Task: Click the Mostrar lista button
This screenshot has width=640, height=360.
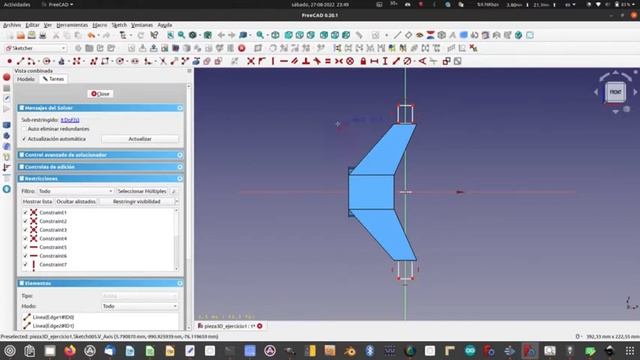Action: [37, 202]
